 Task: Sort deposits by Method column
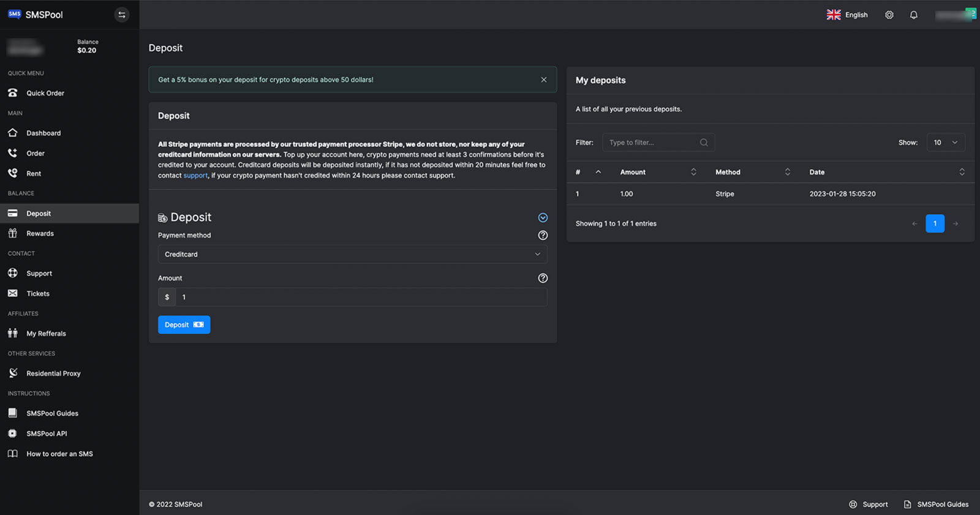(753, 172)
